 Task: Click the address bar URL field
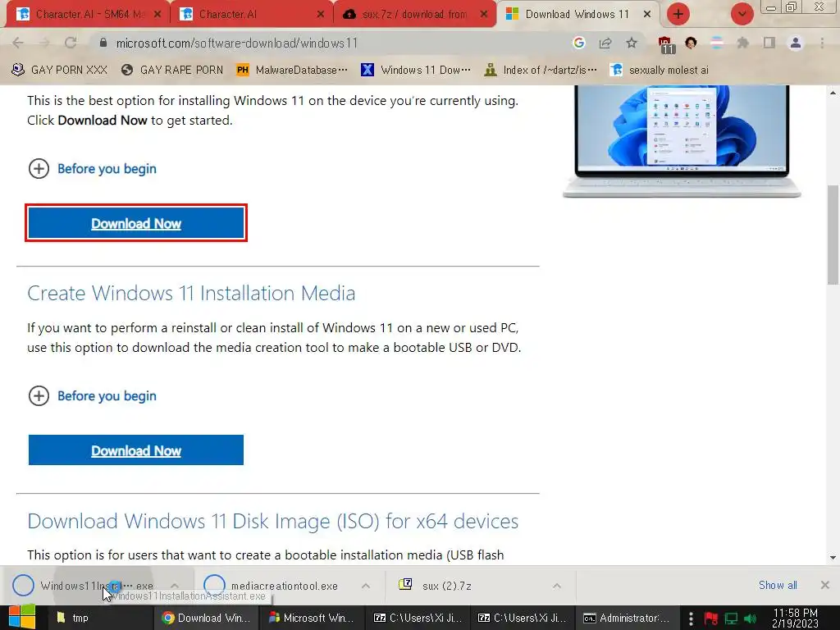(x=332, y=43)
